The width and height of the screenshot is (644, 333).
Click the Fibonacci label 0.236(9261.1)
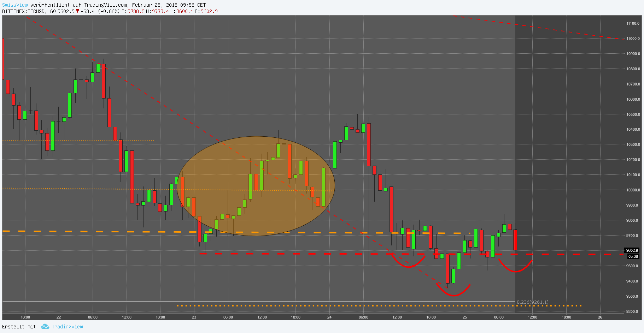pos(533,302)
